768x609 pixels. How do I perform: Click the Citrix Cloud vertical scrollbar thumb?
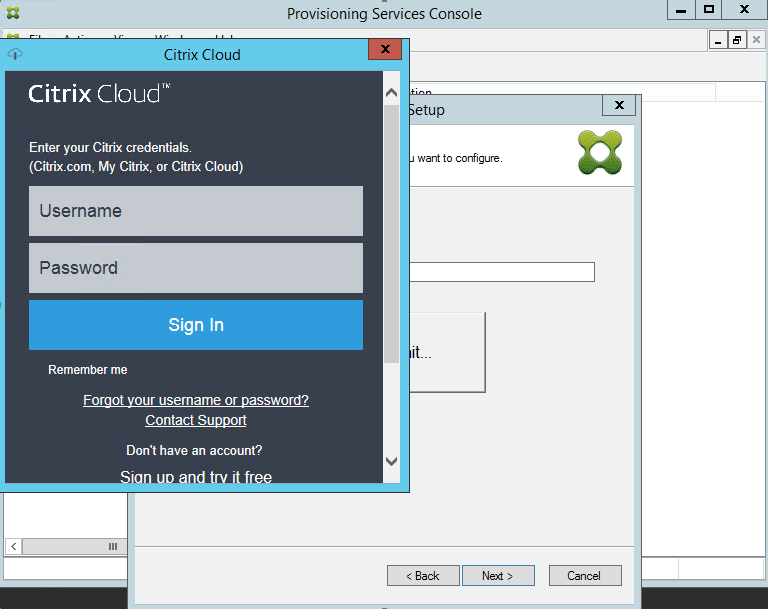pyautogui.click(x=391, y=234)
